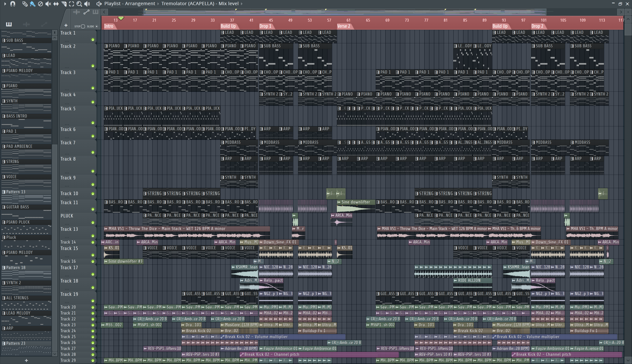Select first Break Kick 02 Channel pitch clip
Image resolution: width=632 pixels, height=364 pixels.
point(319,355)
